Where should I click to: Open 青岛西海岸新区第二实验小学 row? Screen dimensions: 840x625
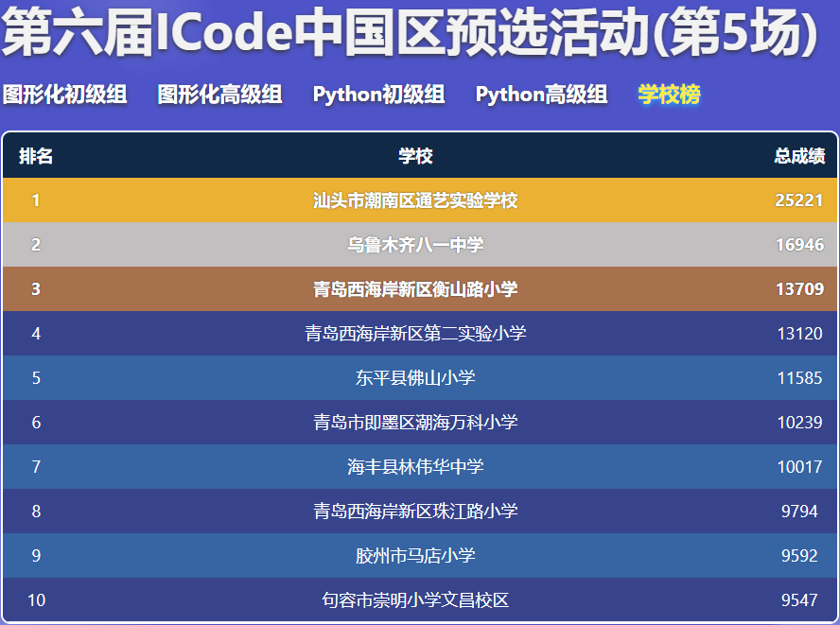click(418, 333)
